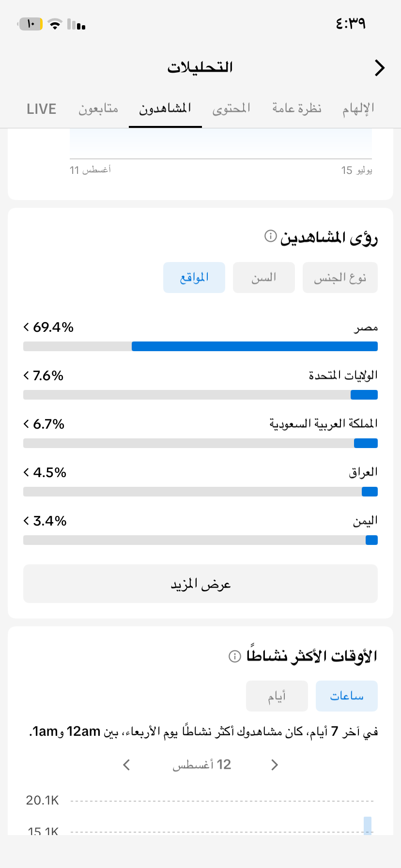Tap the المملكة العربية السعودية progress bar
The width and height of the screenshot is (401, 868).
(200, 443)
